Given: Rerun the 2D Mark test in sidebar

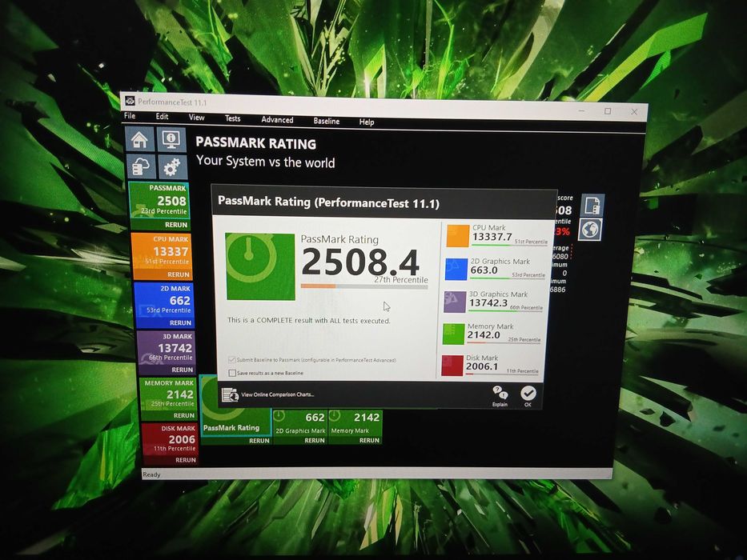Looking at the screenshot, I should click(180, 323).
